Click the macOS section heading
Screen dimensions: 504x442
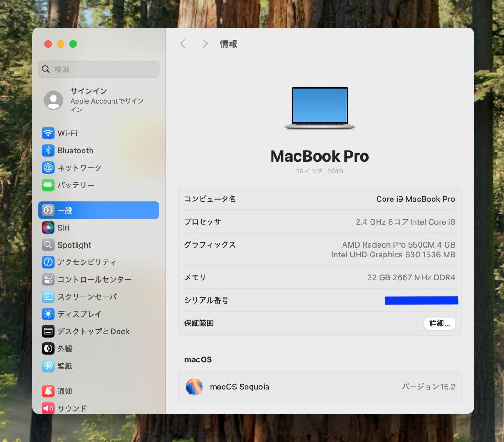(198, 359)
